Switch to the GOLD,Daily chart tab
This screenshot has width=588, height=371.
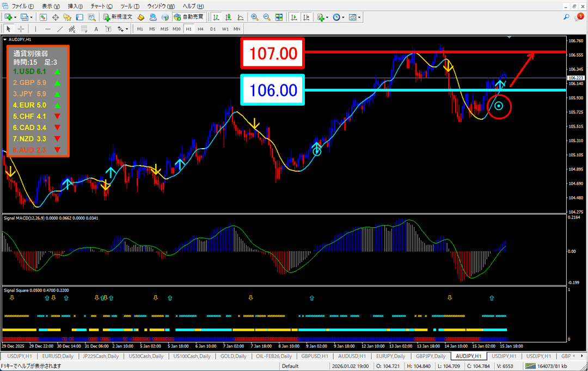233,356
